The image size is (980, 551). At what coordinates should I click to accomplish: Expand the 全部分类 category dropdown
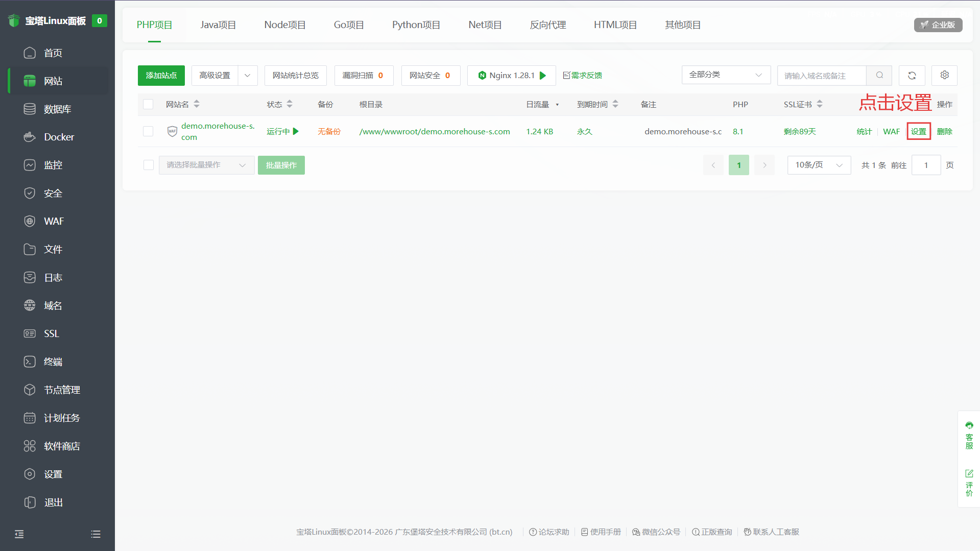pos(726,75)
